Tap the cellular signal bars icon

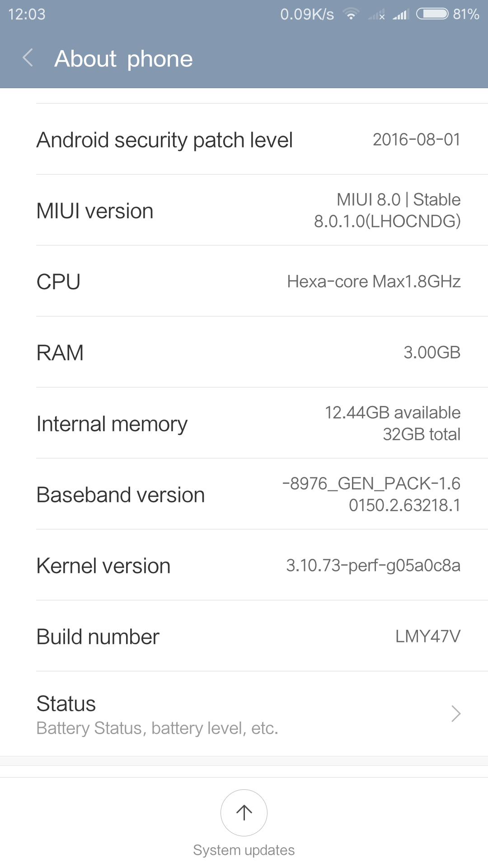click(400, 15)
